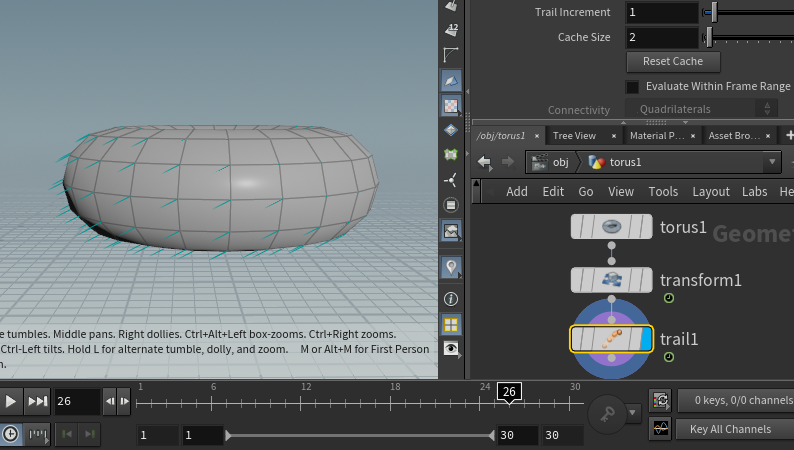Image resolution: width=794 pixels, height=450 pixels.
Task: Open the Layout menu in network editor
Action: (711, 191)
